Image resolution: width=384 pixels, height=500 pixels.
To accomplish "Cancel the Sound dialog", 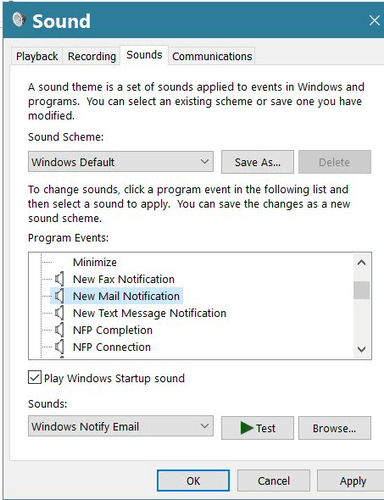I will [x=274, y=481].
